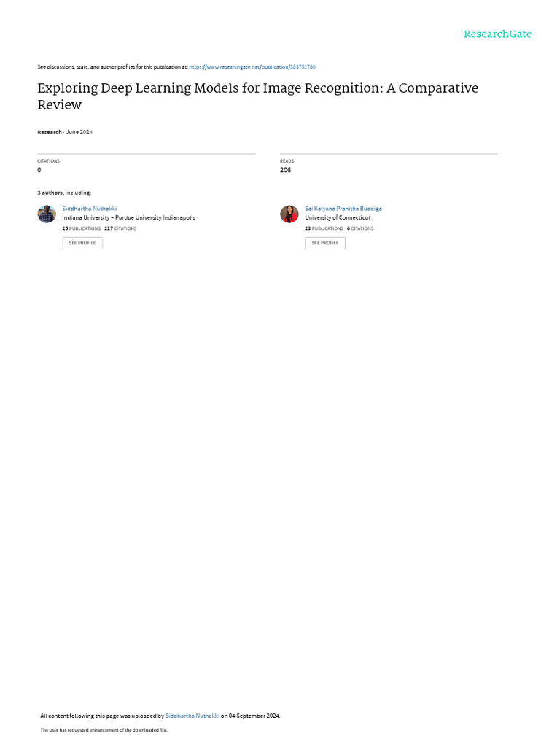The height and width of the screenshot is (747, 560).
Task: Click SEE PROFILE under Siddhartha Nuthakki
Action: [x=82, y=243]
